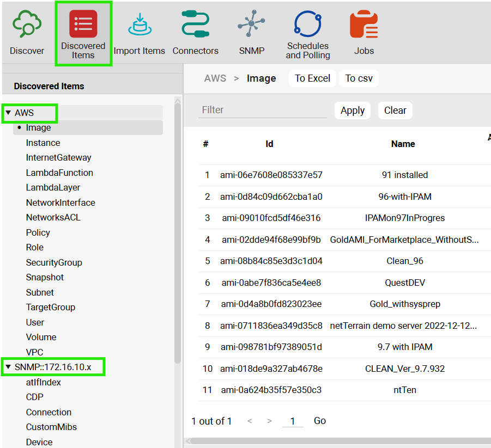Screen dimensions: 491x448
Task: Select LambdaFunction in the AWS tree
Action: click(x=59, y=173)
